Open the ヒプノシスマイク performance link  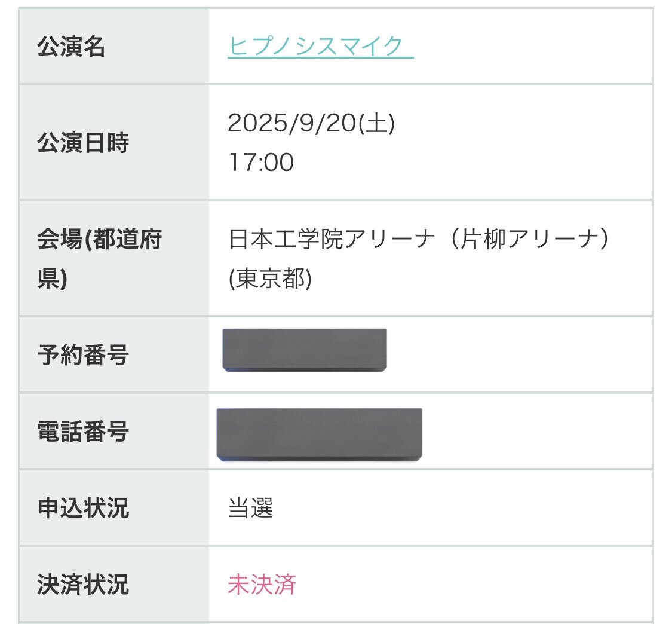320,47
